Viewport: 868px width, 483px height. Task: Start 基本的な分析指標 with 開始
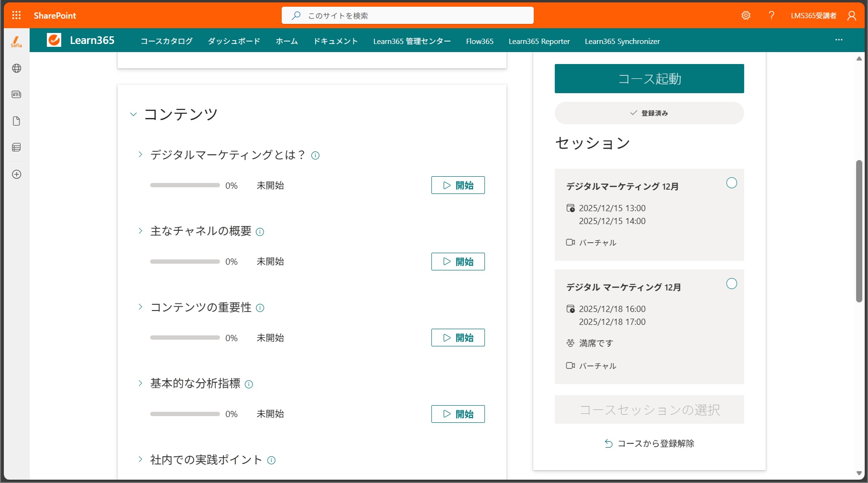[x=458, y=414]
